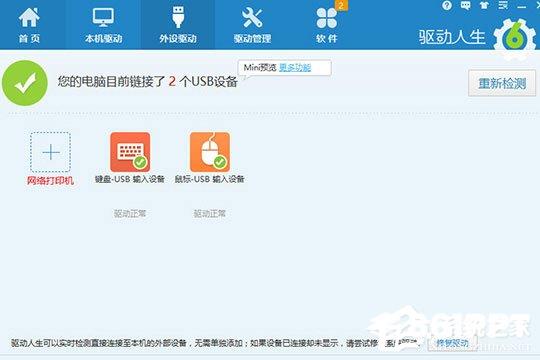Screen dimensions: 540x360
Task: Select the 鼠标-USB mouse device icon
Action: [x=210, y=152]
